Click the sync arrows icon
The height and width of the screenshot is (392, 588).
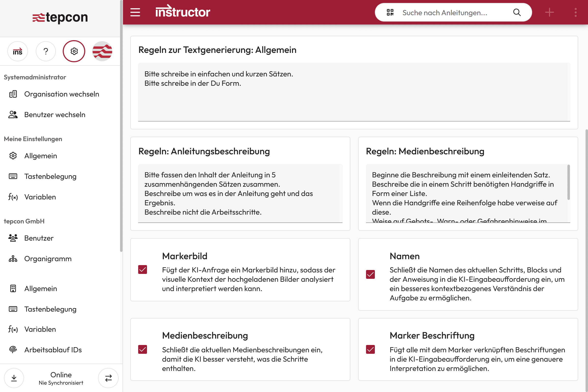tap(108, 378)
